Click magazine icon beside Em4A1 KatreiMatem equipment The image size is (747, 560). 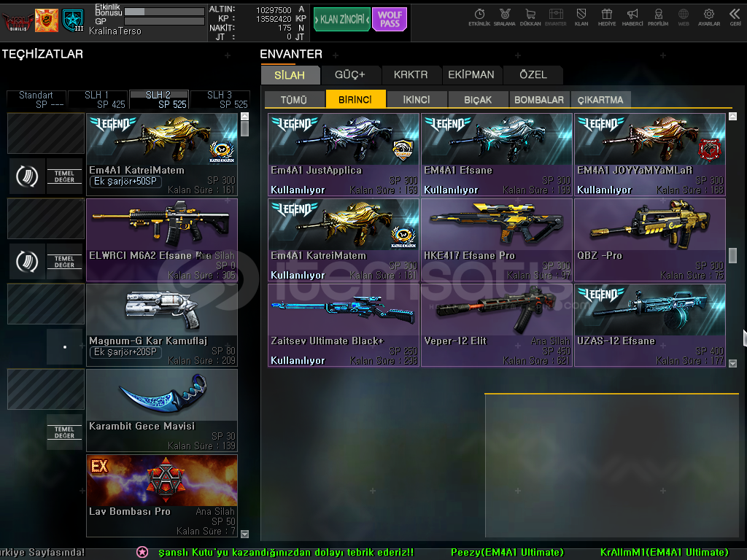tap(27, 176)
